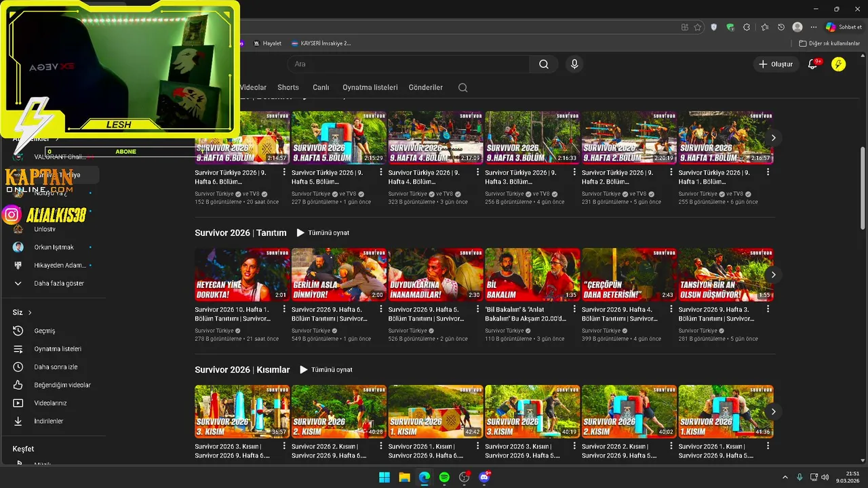Switch to the Canlı tab
This screenshot has height=488, width=868.
tap(321, 87)
